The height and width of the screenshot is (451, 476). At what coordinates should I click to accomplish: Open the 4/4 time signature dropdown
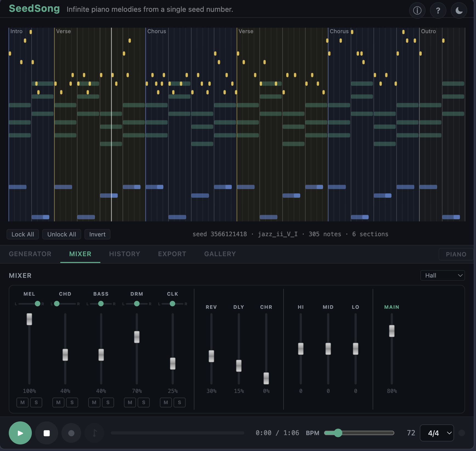click(x=437, y=433)
